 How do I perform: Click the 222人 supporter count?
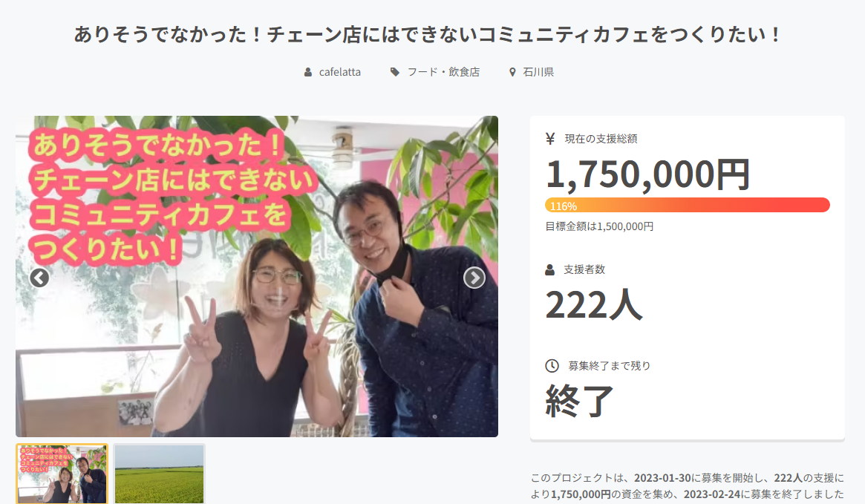[594, 305]
